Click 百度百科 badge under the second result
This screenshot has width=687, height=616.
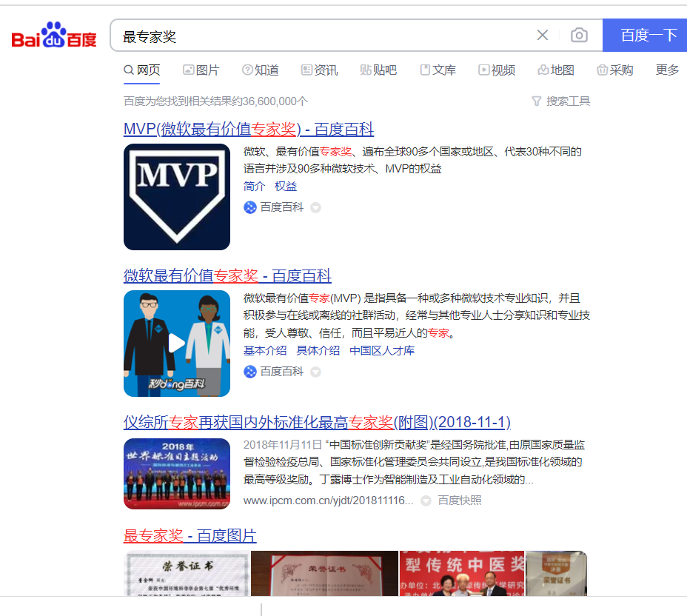[274, 371]
